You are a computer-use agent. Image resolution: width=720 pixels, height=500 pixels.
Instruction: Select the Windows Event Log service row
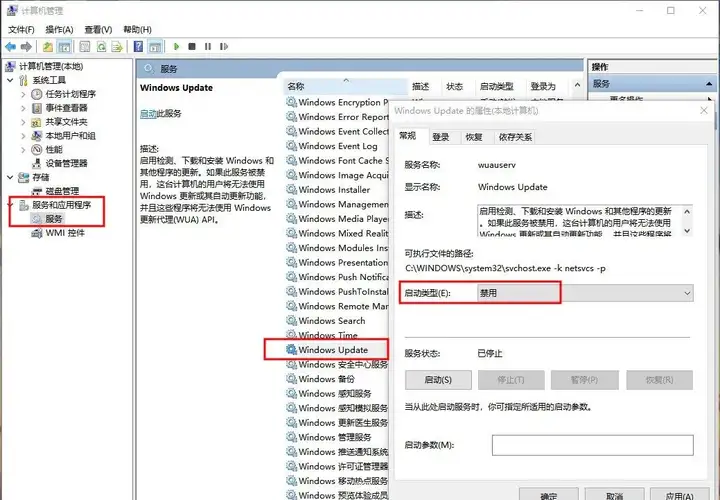click(338, 146)
